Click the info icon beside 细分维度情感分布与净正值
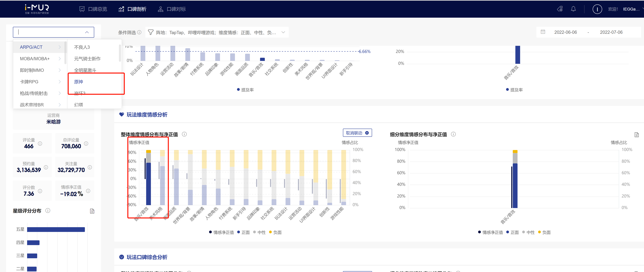Viewport: 644px width, 272px height. (x=453, y=134)
